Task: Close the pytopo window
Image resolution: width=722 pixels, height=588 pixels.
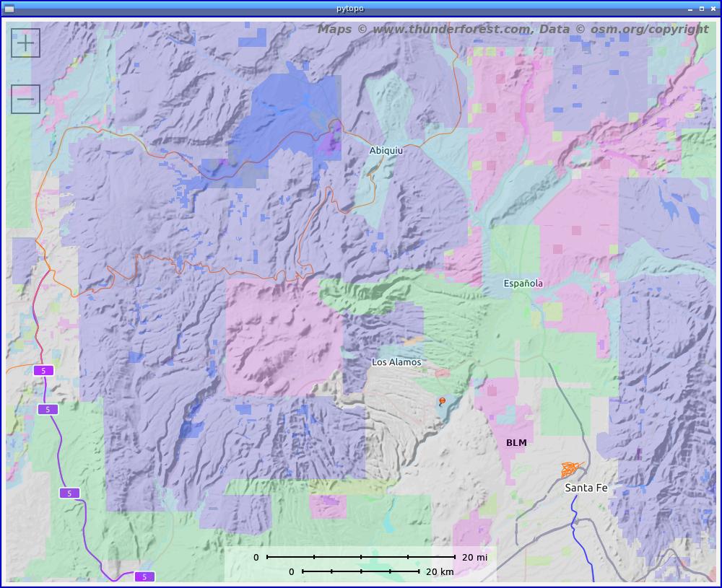Action: point(713,9)
